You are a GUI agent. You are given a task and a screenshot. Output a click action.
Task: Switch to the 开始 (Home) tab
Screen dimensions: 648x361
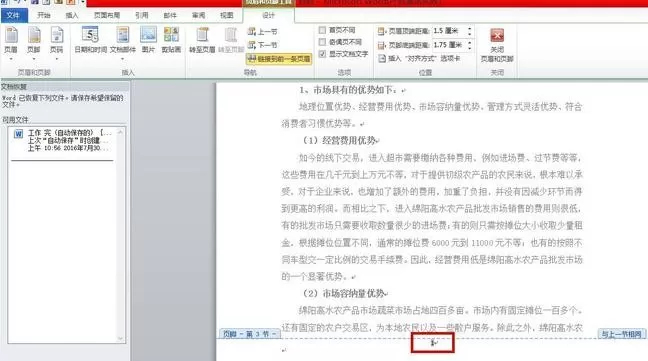(44, 15)
